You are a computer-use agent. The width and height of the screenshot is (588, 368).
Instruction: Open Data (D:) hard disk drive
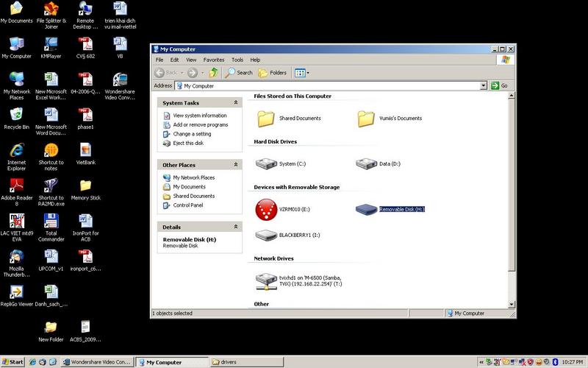click(x=365, y=163)
